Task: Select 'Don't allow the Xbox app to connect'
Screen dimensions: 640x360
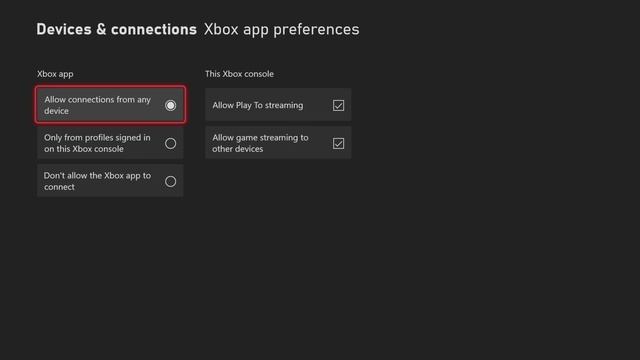Action: click(110, 181)
